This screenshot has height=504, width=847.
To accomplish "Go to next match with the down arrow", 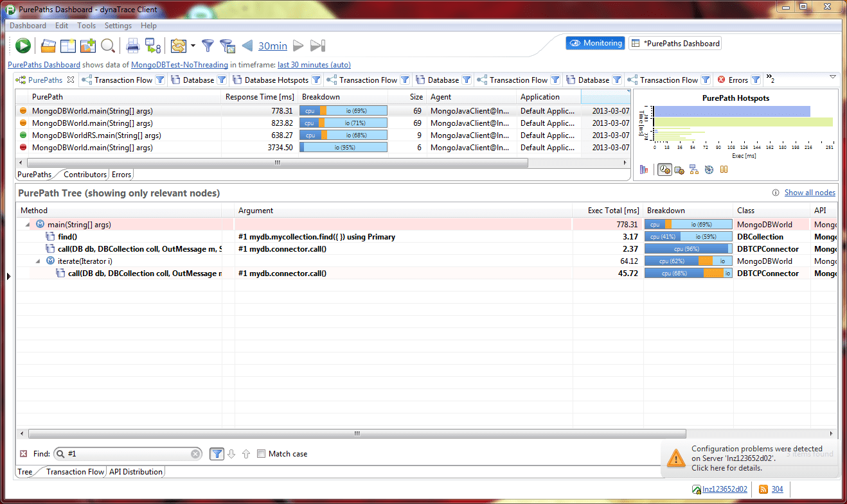I will point(232,454).
